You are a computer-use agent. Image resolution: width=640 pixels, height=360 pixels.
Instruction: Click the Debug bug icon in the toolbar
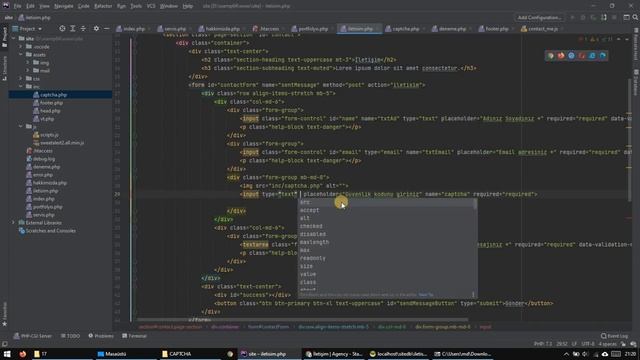click(582, 18)
